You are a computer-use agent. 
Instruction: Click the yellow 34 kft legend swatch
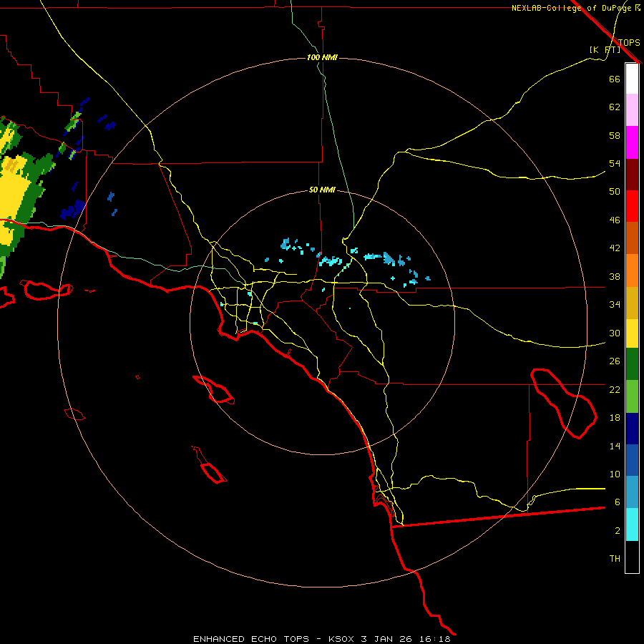point(632,333)
